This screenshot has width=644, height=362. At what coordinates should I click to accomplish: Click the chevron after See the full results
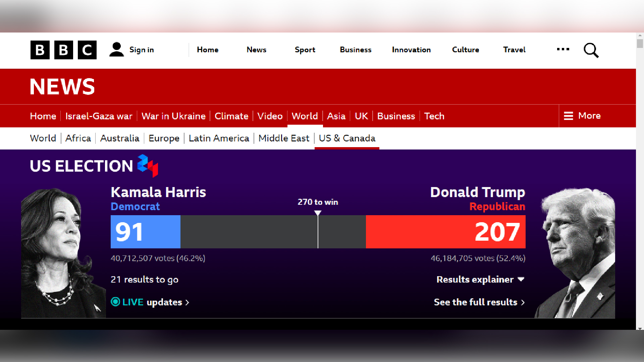523,303
